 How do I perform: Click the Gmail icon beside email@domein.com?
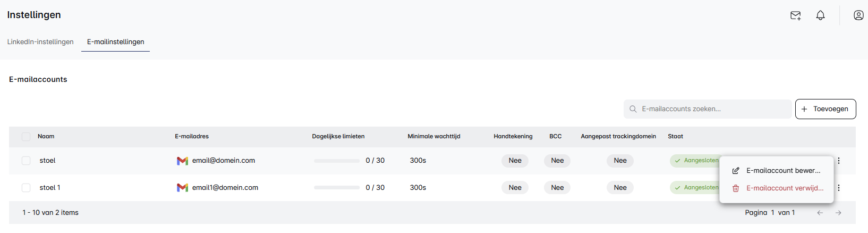pyautogui.click(x=182, y=161)
